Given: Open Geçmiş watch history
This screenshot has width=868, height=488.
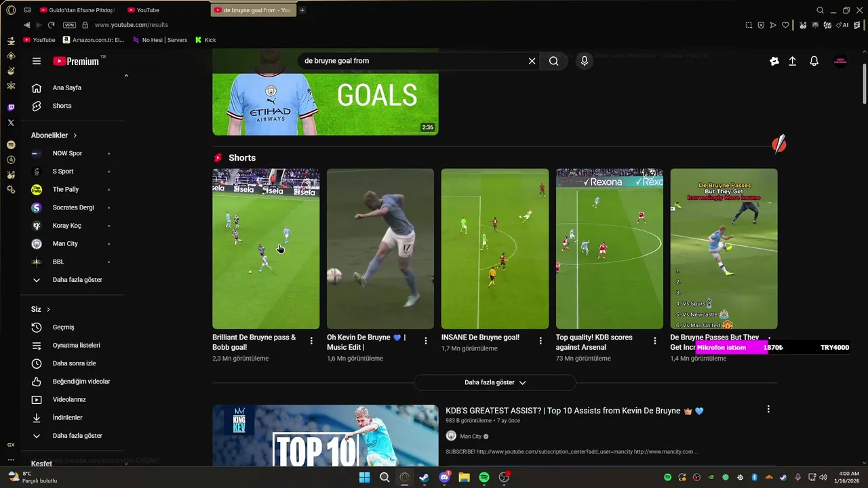Looking at the screenshot, I should click(73, 327).
